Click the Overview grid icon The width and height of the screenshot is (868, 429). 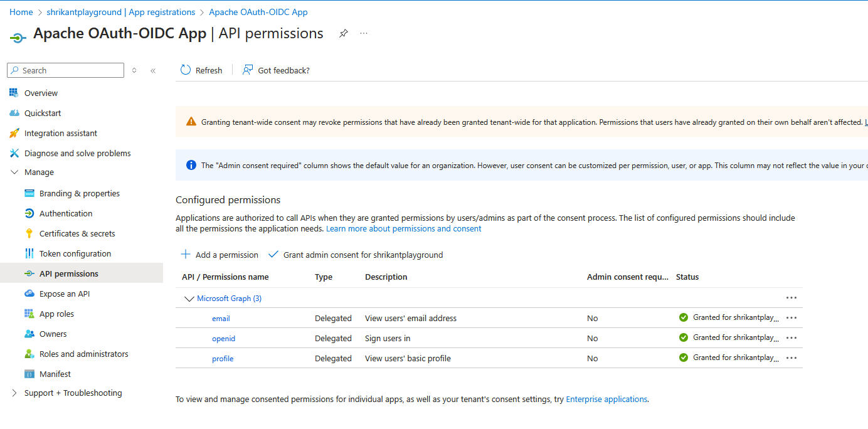14,93
